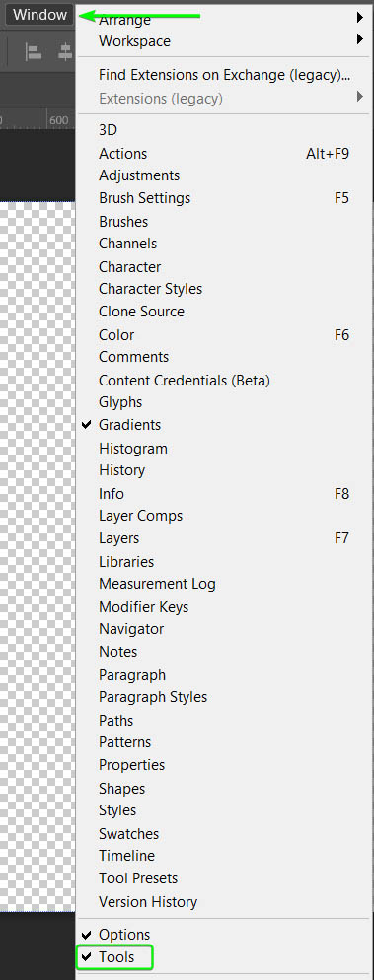Screen dimensions: 374x980
Task: Expand the Arrange submenu arrow
Action: click(x=360, y=18)
